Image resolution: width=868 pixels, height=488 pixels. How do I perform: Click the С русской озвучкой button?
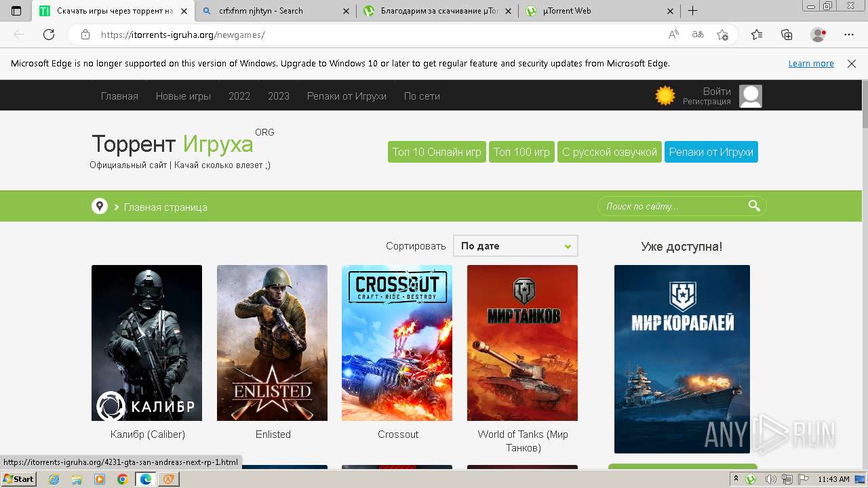tap(610, 152)
